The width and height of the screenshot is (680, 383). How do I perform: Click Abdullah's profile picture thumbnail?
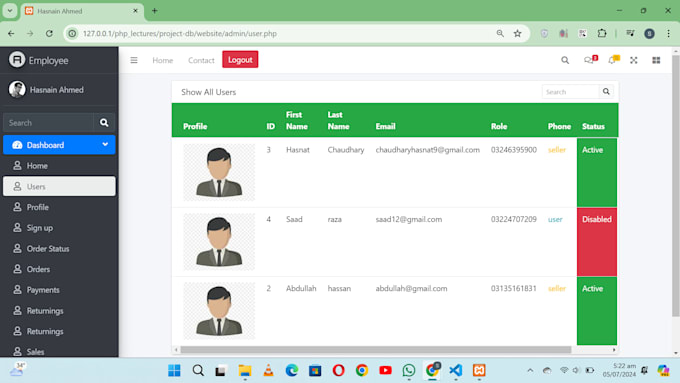click(x=219, y=311)
